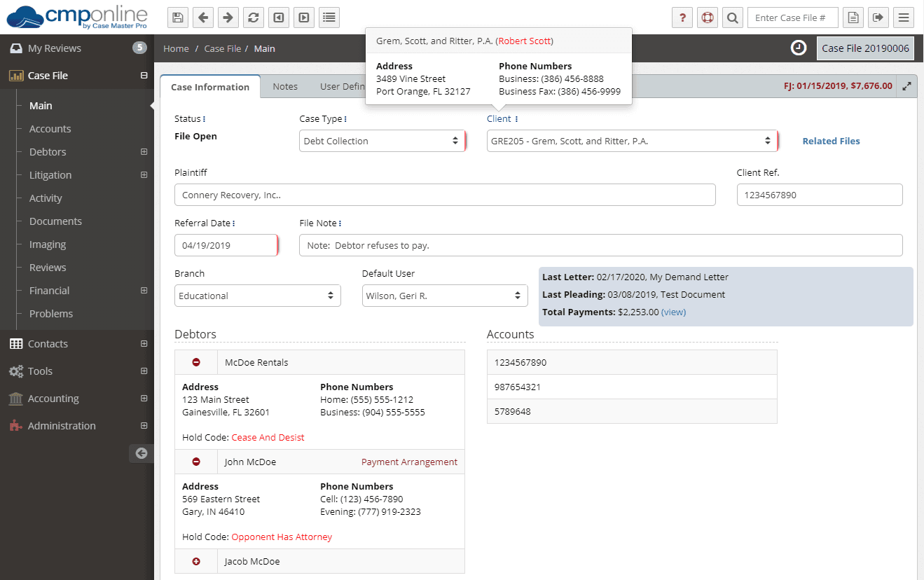Expand the Jacob McDoe debtor details
Screen dimensions: 924x580
(x=196, y=561)
